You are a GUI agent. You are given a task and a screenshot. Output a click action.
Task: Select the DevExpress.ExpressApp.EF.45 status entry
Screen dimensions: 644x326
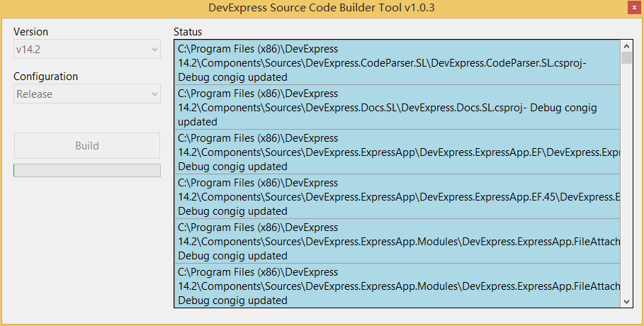coord(397,196)
